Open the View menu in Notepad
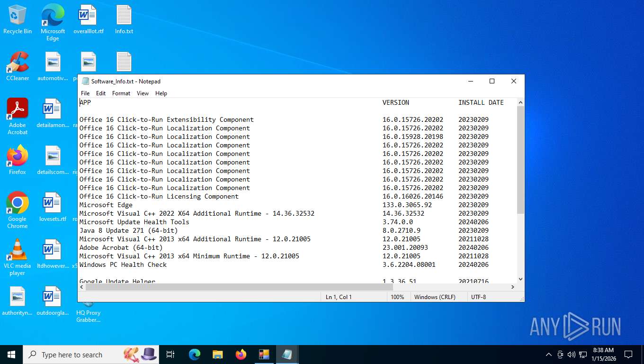The image size is (644, 364). (x=143, y=93)
